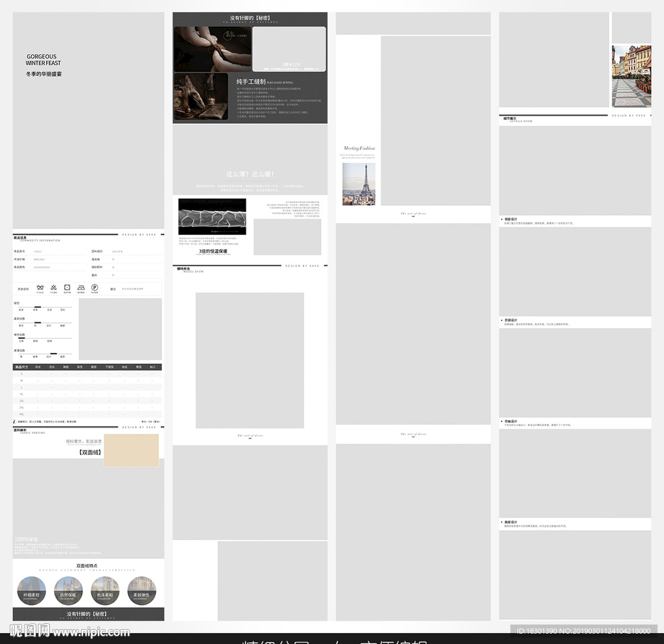Open the colorful old-town street photo
This screenshot has width=664, height=644.
(x=632, y=77)
